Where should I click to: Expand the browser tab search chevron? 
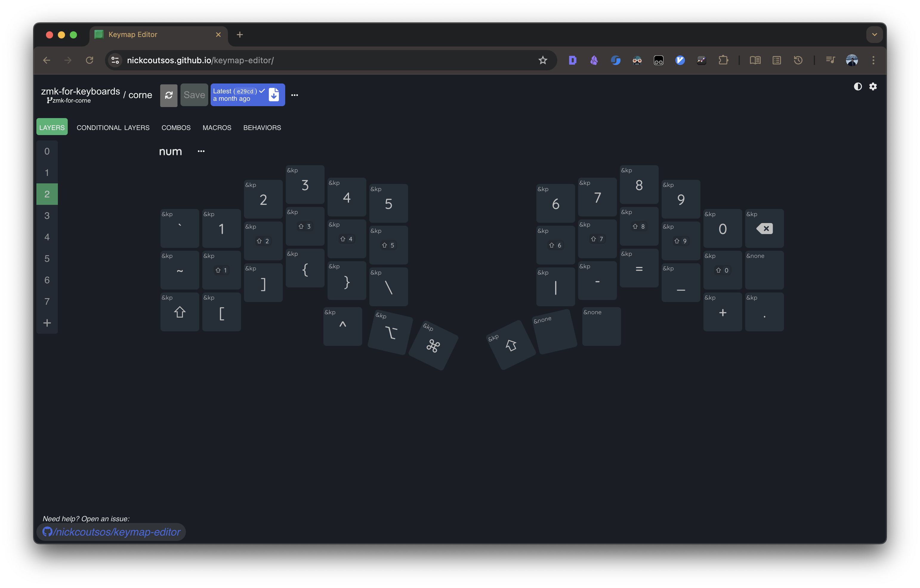click(874, 35)
